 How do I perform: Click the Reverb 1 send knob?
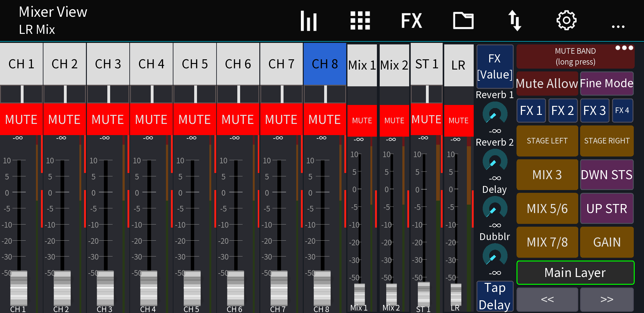coord(494,113)
